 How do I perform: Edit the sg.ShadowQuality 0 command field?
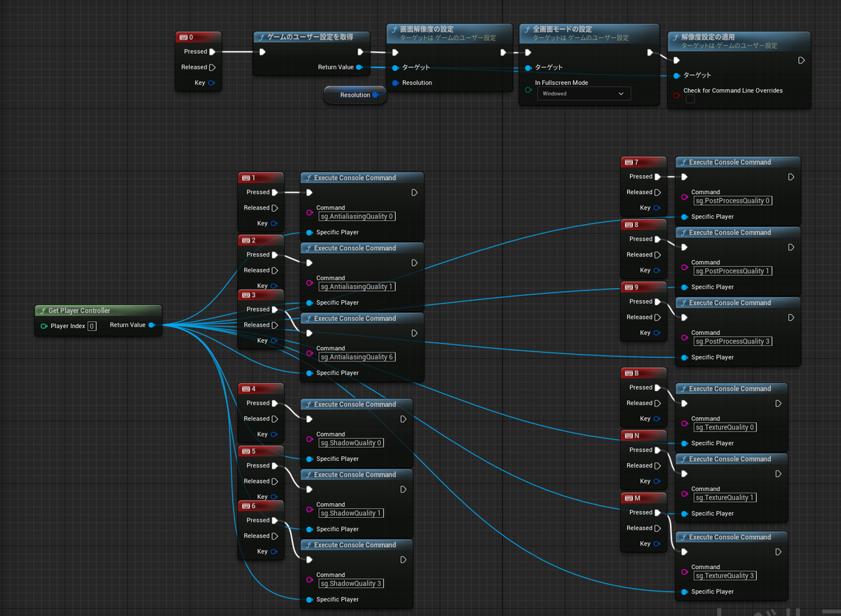[351, 443]
